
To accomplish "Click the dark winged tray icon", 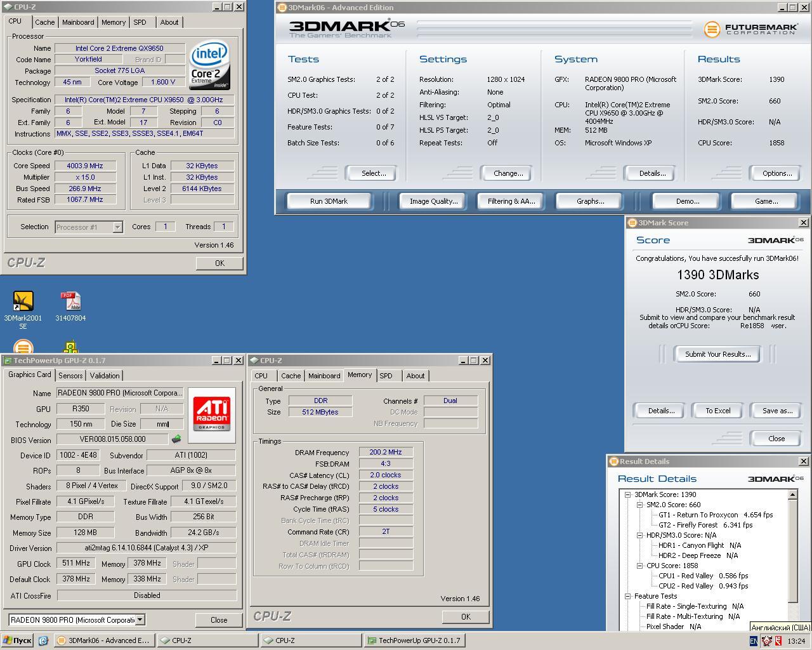I will (x=766, y=641).
